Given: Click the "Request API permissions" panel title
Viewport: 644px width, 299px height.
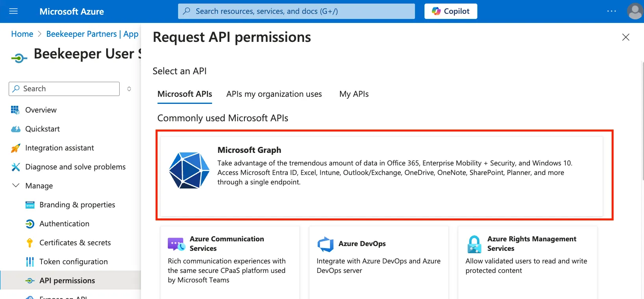Looking at the screenshot, I should (x=232, y=37).
